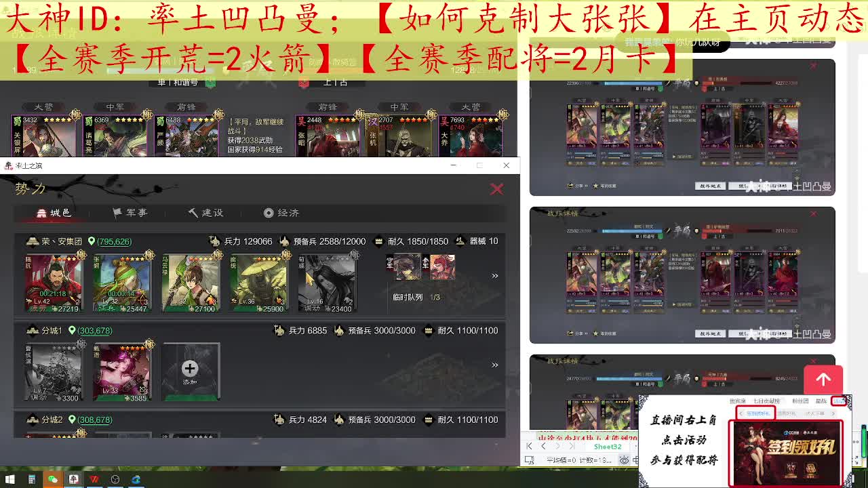The width and height of the screenshot is (868, 488).
Task: Close the second battle report image
Action: [x=813, y=213]
